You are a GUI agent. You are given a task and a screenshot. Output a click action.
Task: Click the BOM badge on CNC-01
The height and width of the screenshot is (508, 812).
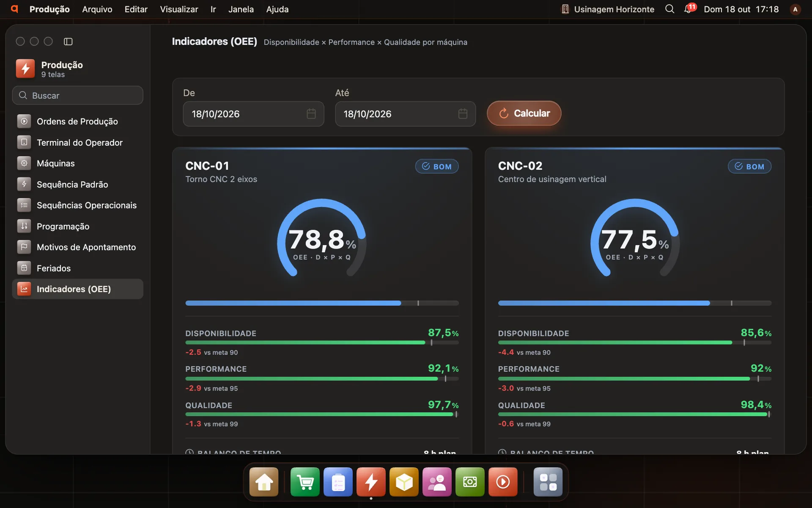click(x=437, y=166)
